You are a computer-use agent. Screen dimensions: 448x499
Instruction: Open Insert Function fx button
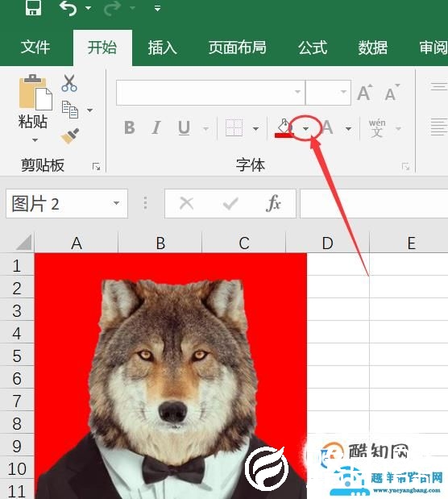point(273,203)
